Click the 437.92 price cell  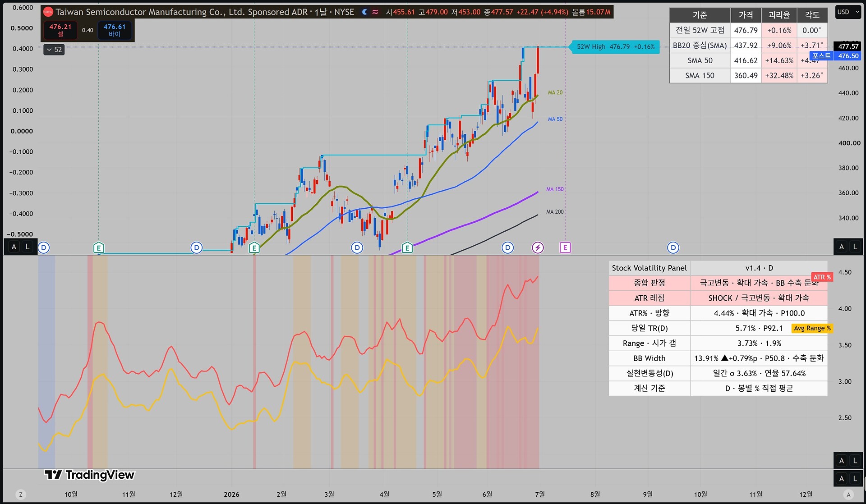[746, 46]
